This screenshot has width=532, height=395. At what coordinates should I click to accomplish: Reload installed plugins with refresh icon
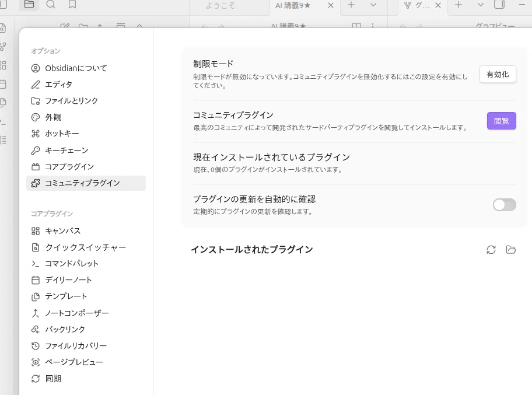tap(491, 250)
